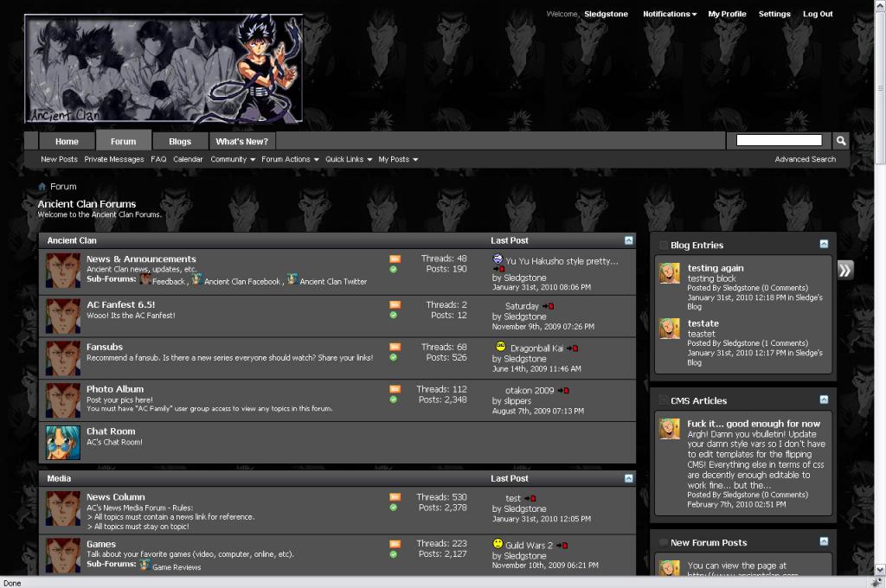Click green status icon in Photo Album row

click(394, 399)
